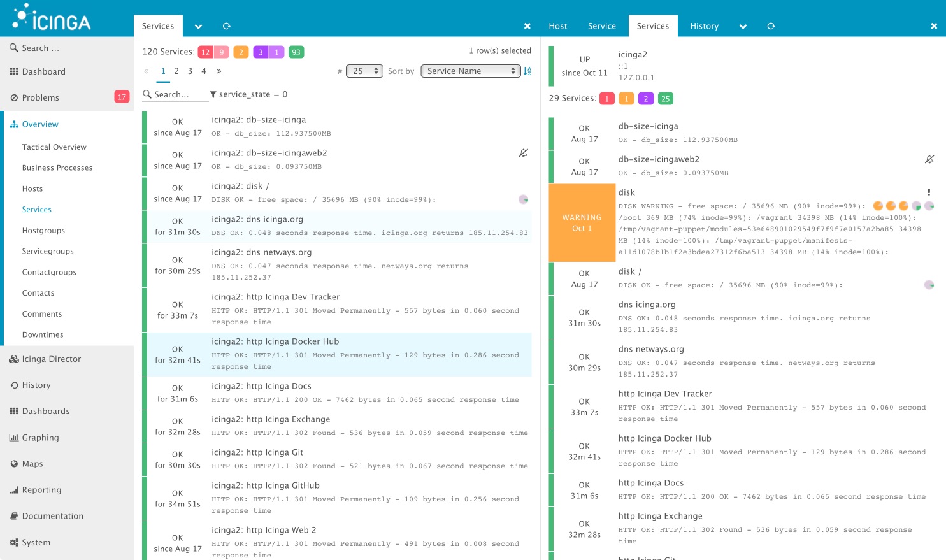
Task: Refresh the left Services pane
Action: click(226, 26)
